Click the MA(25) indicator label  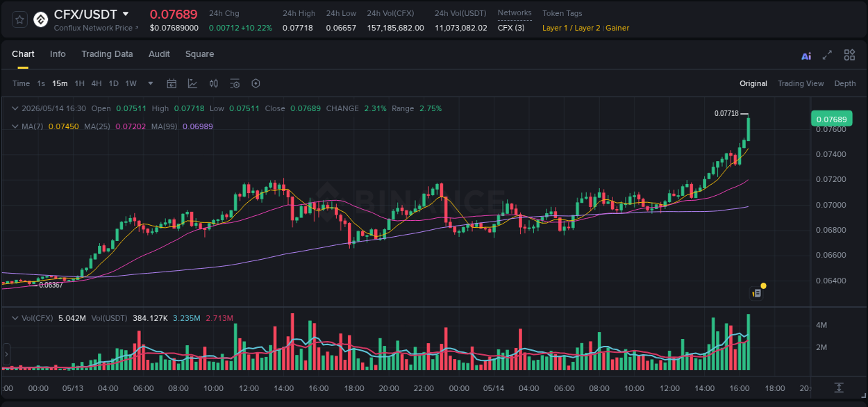[98, 126]
